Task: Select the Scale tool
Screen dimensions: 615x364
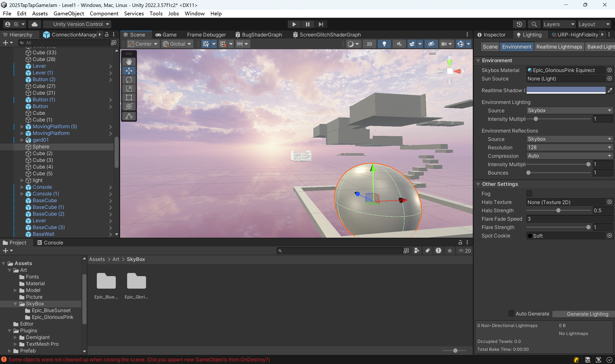Action: (129, 89)
